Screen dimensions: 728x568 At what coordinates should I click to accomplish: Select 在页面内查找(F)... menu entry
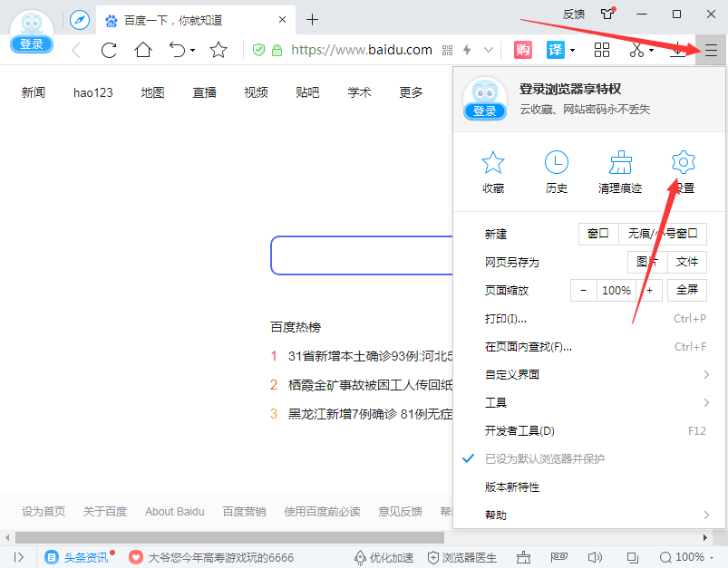(588, 347)
